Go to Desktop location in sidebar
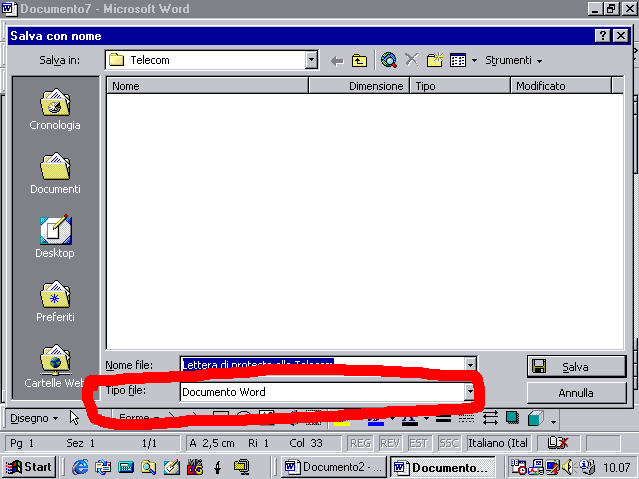 (x=55, y=237)
